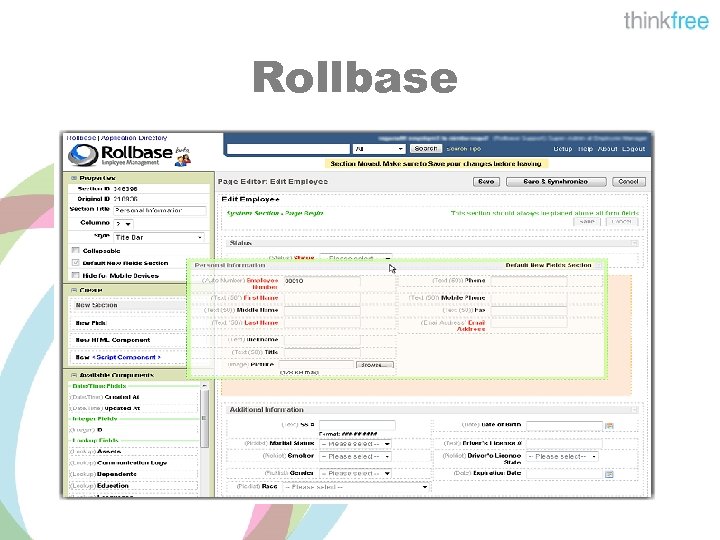
Task: Click the small Save button in System Section
Action: point(587,222)
